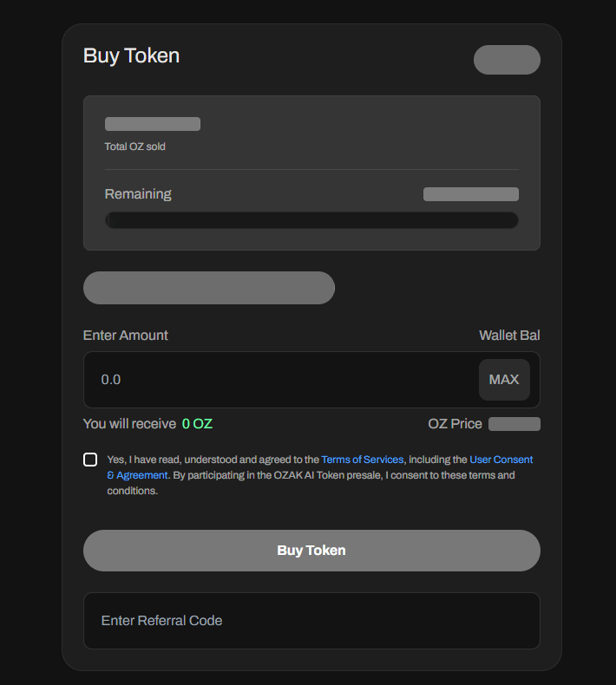Click the wide loading pill above Enter Amount
This screenshot has width=616, height=685.
(x=209, y=288)
